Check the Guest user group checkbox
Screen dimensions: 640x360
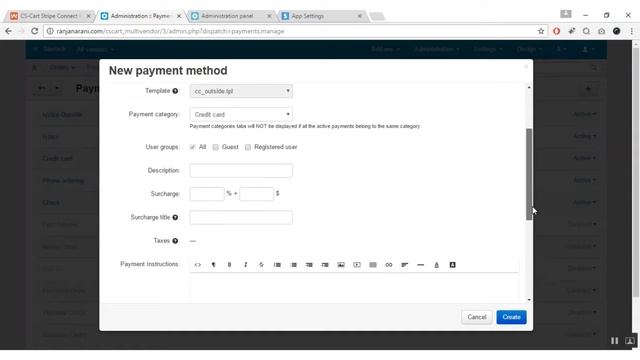216,147
